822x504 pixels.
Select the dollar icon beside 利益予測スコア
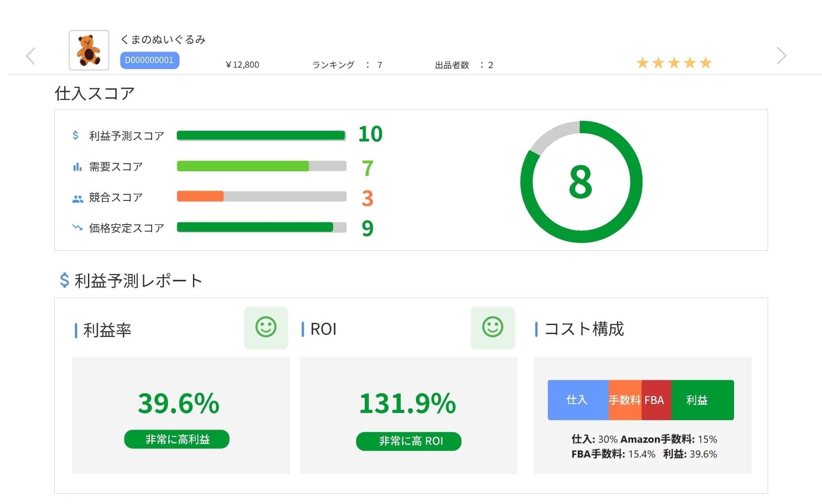point(76,134)
